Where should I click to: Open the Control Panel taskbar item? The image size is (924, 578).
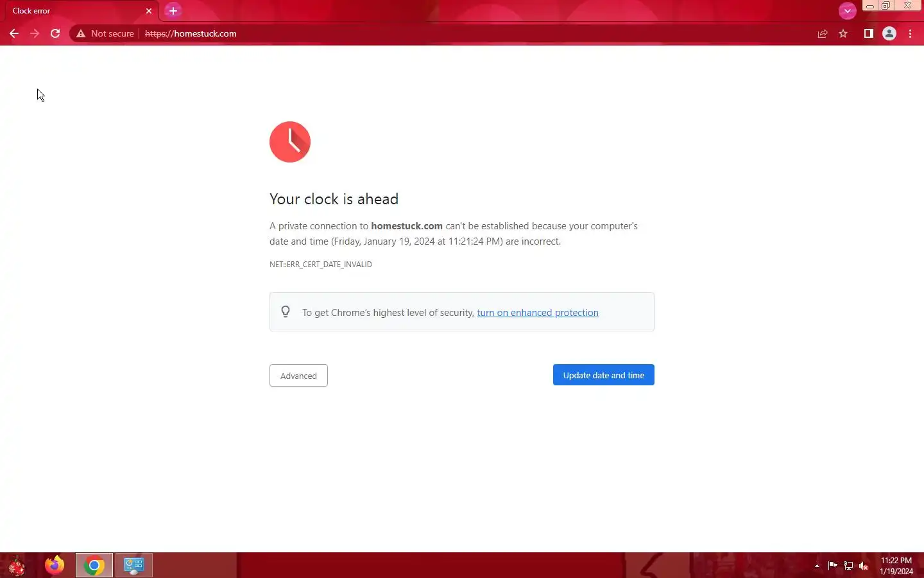pyautogui.click(x=133, y=565)
